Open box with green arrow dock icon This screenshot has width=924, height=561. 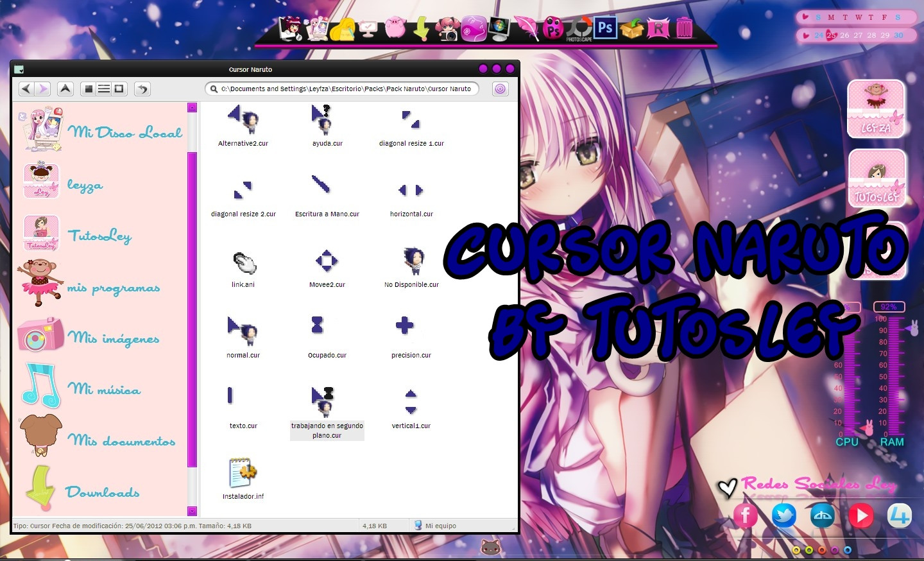tap(632, 28)
